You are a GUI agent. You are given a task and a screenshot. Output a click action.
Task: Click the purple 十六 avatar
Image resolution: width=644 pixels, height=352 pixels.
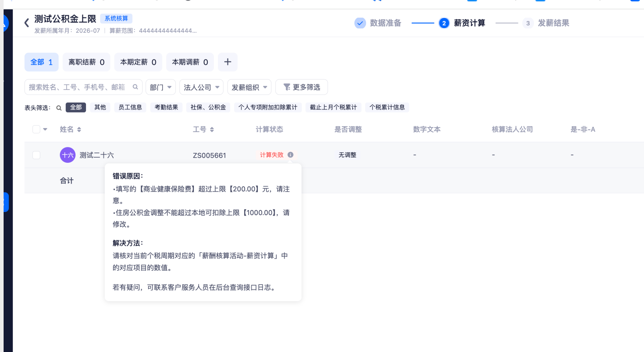[x=67, y=155]
